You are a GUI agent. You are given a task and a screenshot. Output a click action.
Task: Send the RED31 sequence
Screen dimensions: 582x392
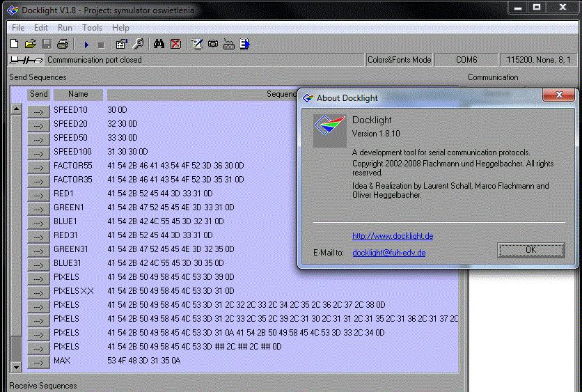38,237
